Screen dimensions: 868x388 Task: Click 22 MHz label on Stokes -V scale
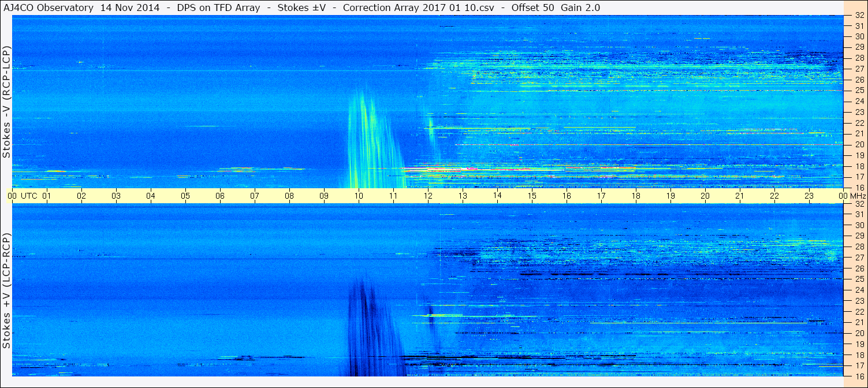[859, 123]
